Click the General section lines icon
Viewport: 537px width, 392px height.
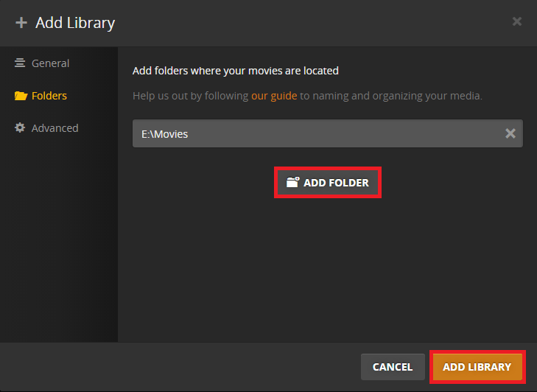(x=21, y=63)
